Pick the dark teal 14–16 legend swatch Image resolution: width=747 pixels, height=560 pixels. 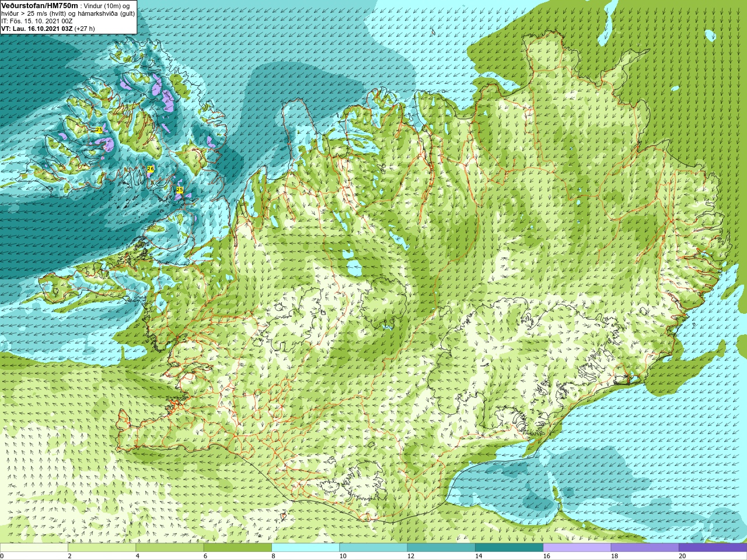pos(509,548)
